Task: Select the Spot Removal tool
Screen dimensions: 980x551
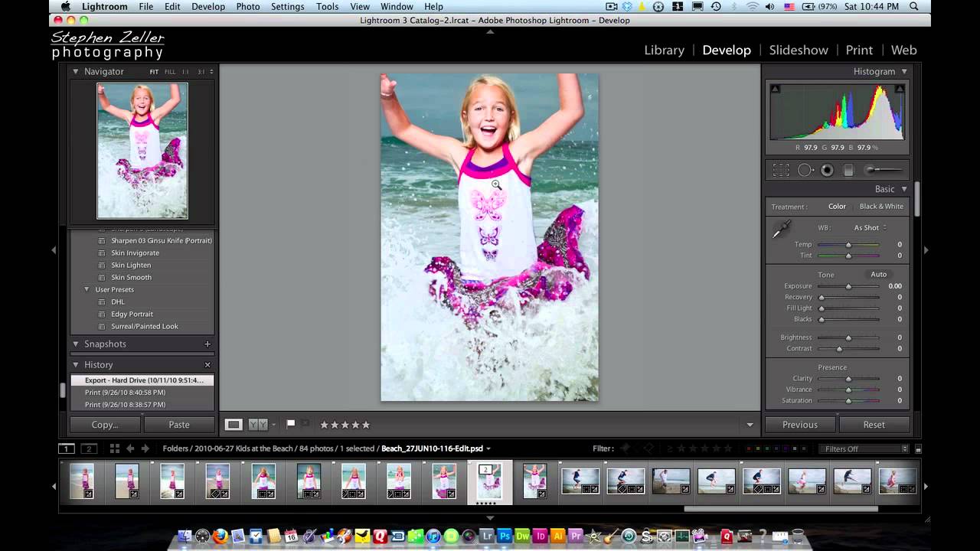Action: (x=805, y=171)
